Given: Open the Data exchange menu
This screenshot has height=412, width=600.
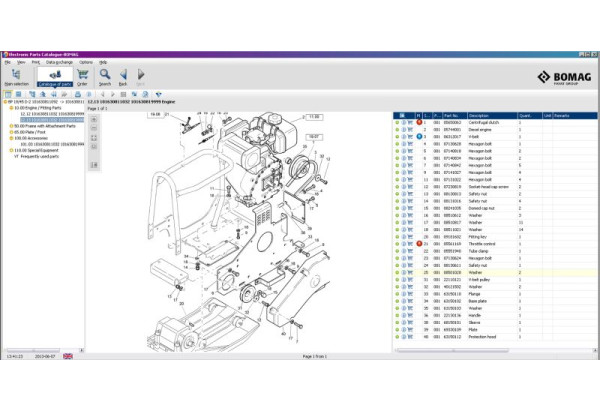Looking at the screenshot, I should (x=59, y=62).
